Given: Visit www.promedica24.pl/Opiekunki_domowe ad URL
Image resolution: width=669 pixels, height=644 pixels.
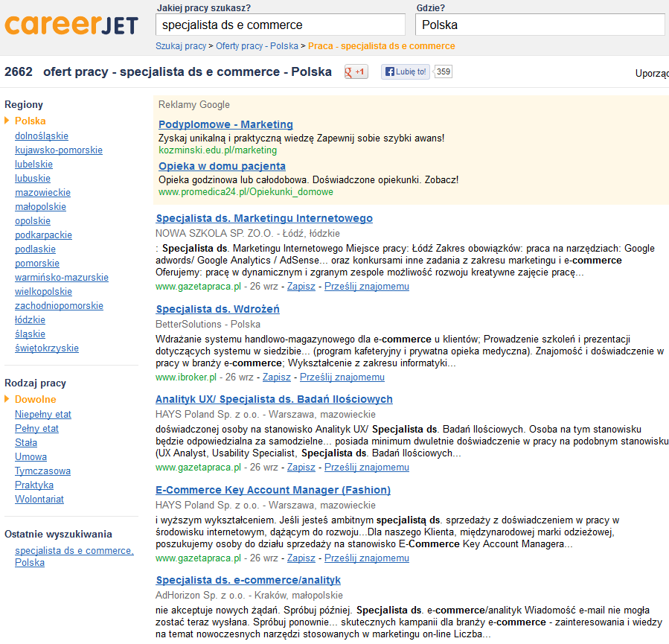Looking at the screenshot, I should pyautogui.click(x=246, y=192).
